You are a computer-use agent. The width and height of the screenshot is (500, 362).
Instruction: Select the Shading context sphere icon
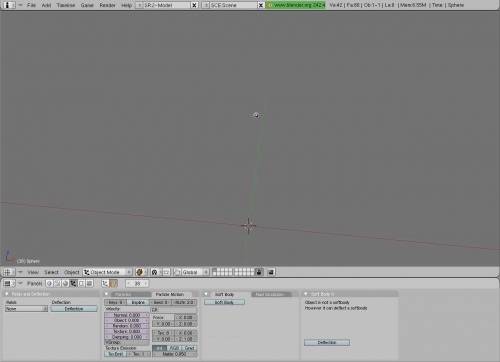[65, 284]
